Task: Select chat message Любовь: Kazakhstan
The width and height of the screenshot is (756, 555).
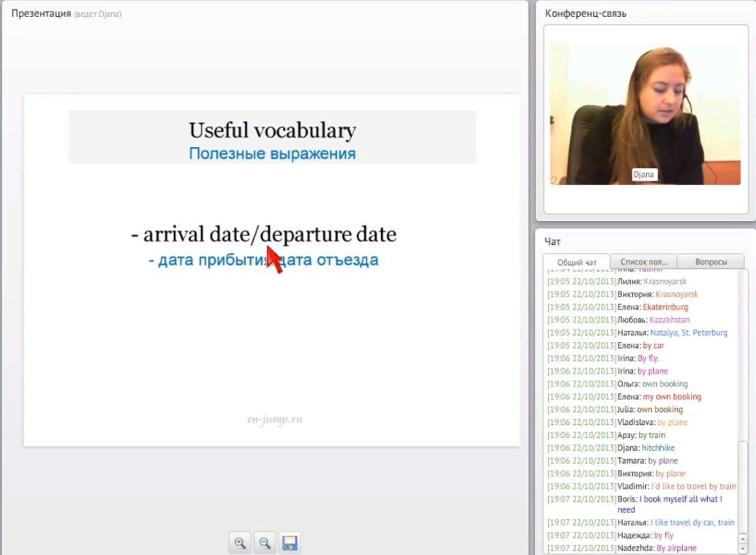Action: (618, 320)
